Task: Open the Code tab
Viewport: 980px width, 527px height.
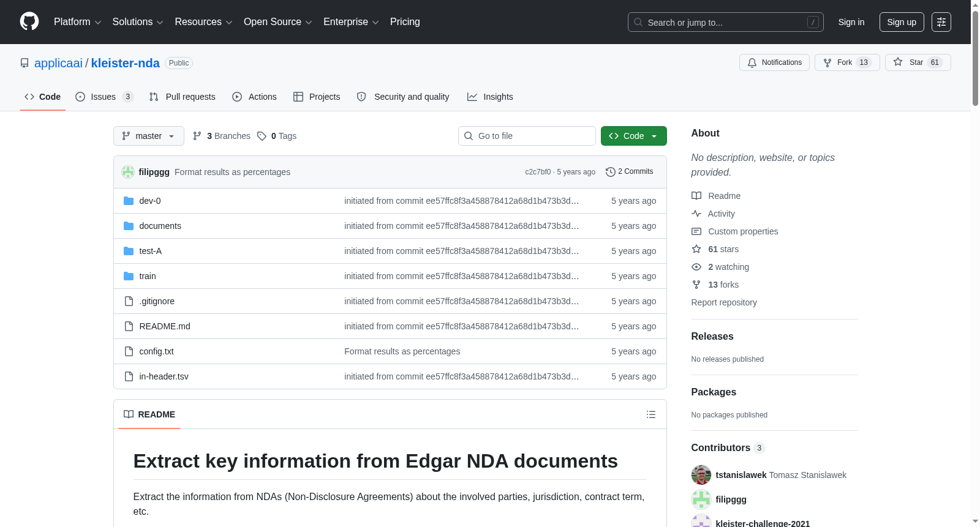Action: [43, 97]
